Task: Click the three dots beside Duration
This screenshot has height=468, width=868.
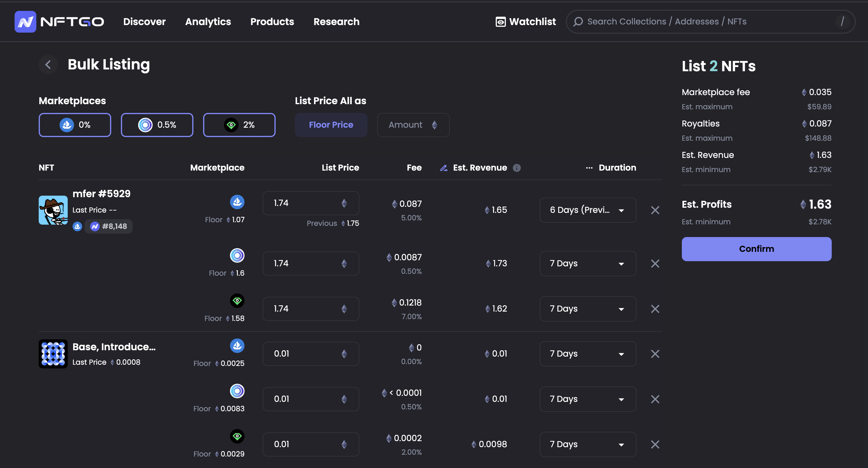Action: [589, 168]
